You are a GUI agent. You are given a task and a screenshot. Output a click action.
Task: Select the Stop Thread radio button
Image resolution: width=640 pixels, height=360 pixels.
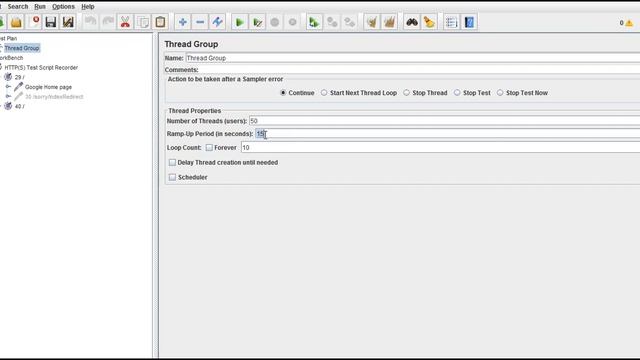[407, 93]
